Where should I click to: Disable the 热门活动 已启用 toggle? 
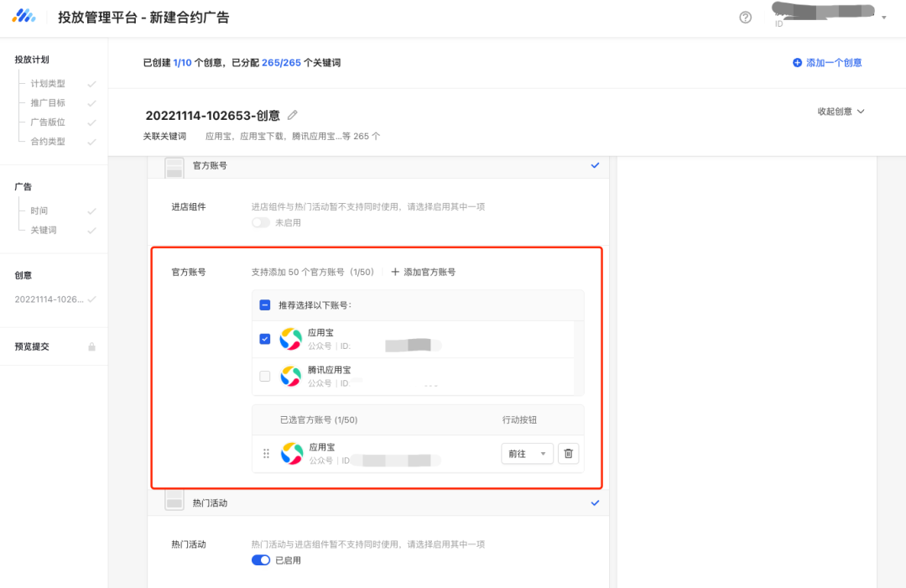pos(261,560)
